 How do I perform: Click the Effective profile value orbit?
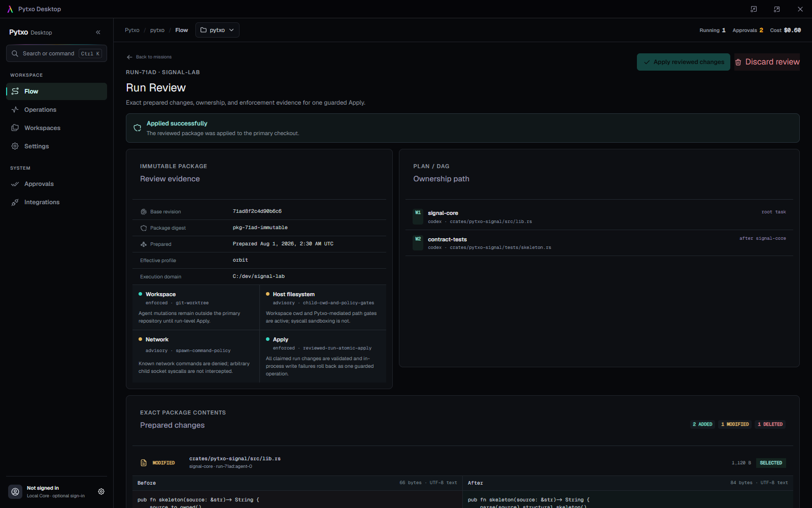pyautogui.click(x=241, y=260)
